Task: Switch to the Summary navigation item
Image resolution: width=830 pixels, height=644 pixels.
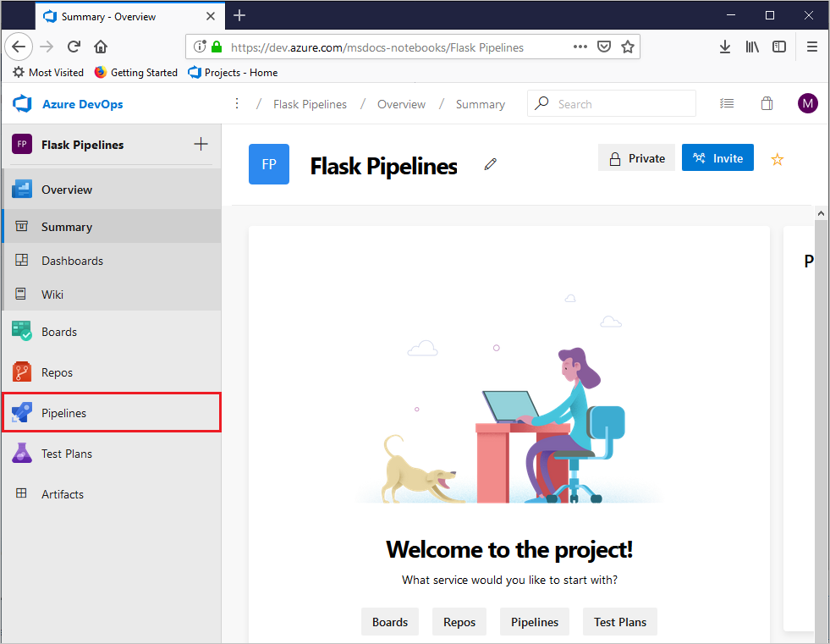Action: [x=69, y=226]
